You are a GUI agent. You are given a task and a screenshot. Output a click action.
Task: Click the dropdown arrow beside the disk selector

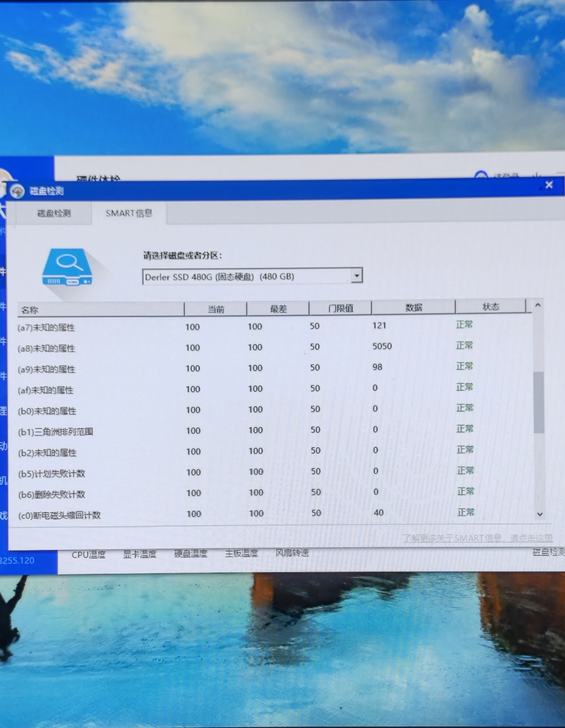[x=357, y=276]
